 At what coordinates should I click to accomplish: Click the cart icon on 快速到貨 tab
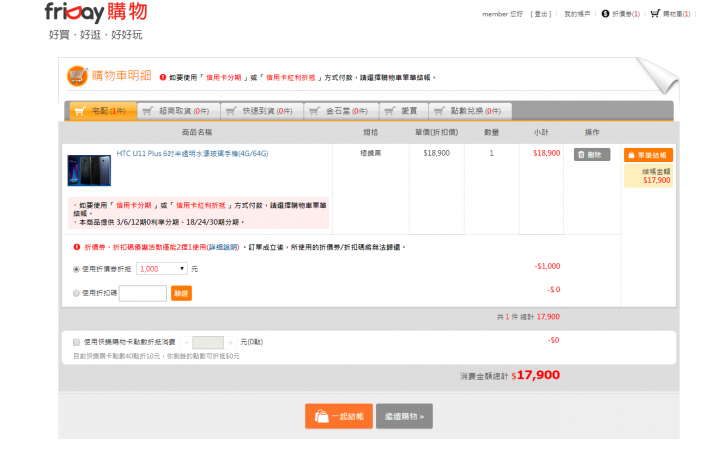point(231,111)
